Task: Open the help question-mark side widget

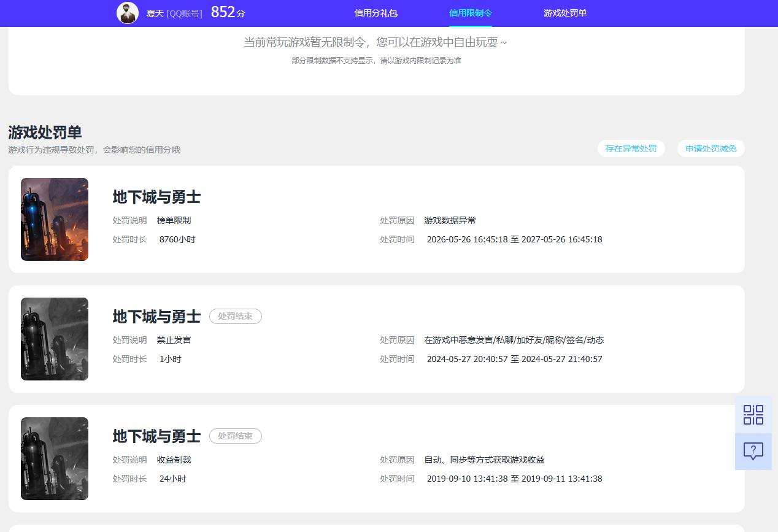Action: coord(753,452)
